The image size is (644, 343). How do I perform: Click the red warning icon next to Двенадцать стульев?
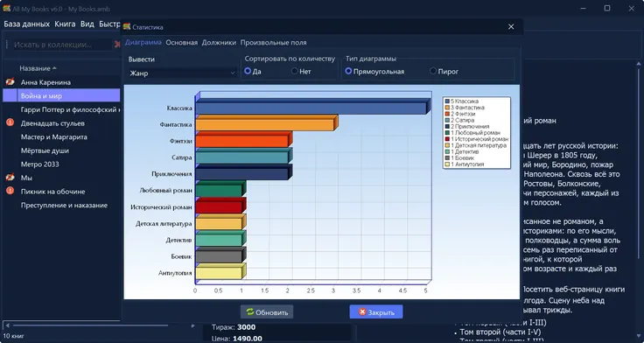[10, 122]
